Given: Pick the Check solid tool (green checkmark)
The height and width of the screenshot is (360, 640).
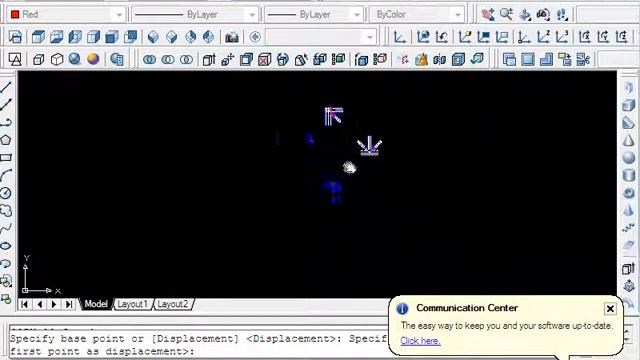Looking at the screenshot, I should [476, 60].
